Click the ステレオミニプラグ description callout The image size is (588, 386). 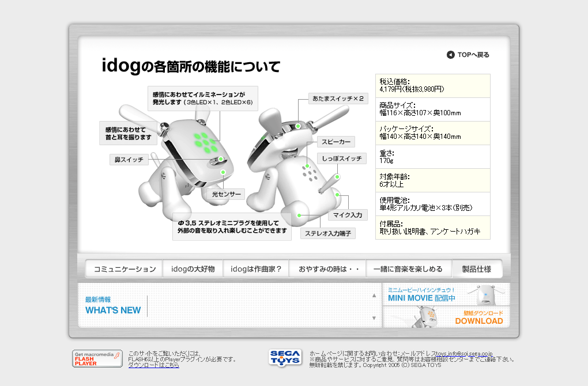click(232, 227)
